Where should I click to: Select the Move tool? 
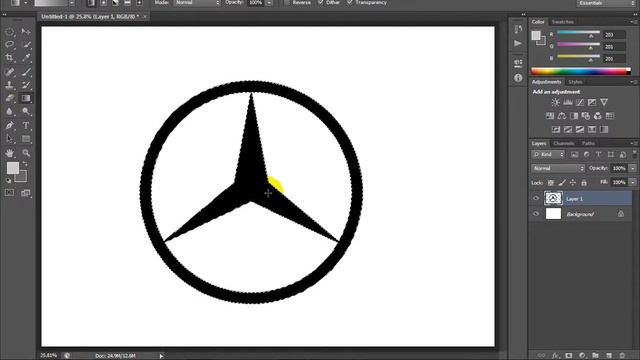[26, 31]
